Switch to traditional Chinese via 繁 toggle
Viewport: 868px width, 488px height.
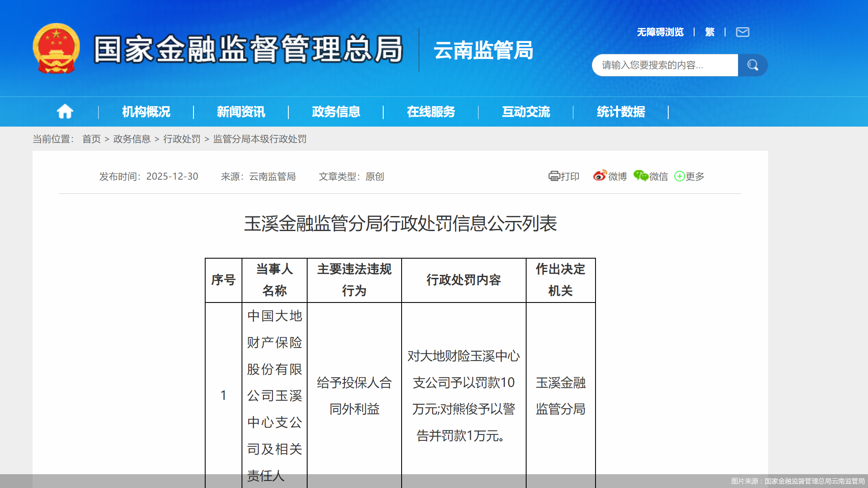[x=709, y=32]
